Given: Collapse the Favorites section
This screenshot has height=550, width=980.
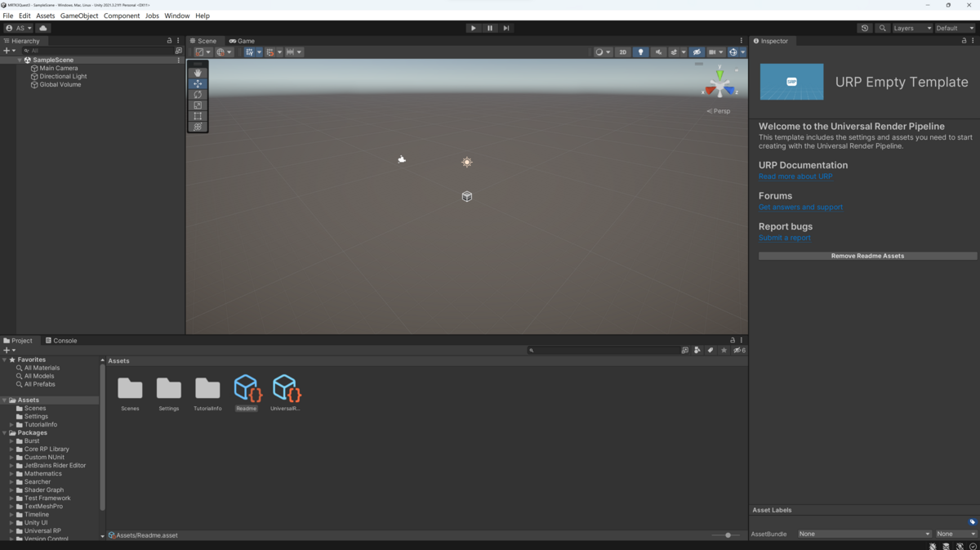Looking at the screenshot, I should coord(4,360).
